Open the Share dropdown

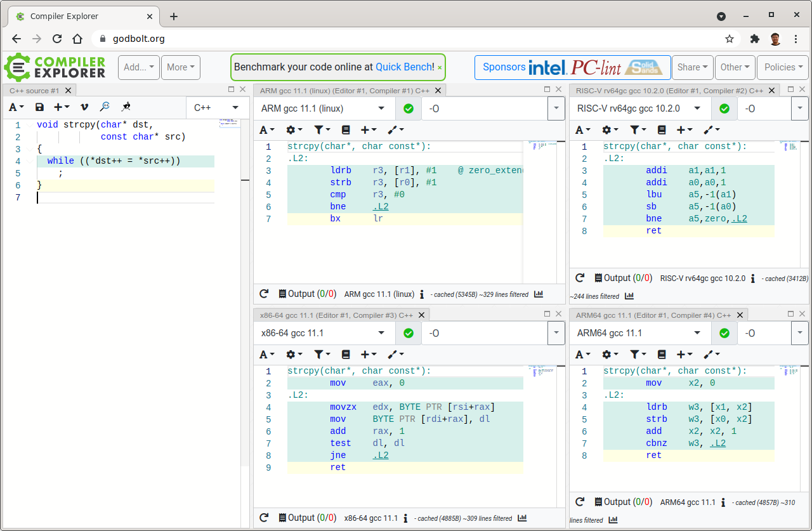[x=692, y=67]
